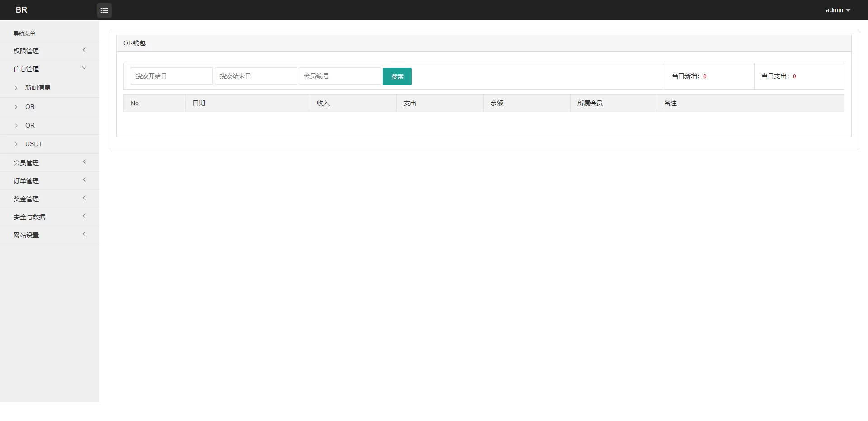868x421 pixels.
Task: Open 新闻信息 in the sidebar
Action: 38,88
